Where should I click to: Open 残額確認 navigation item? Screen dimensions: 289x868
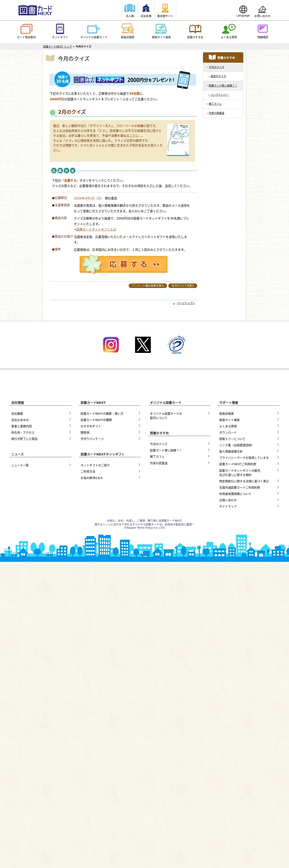click(262, 31)
